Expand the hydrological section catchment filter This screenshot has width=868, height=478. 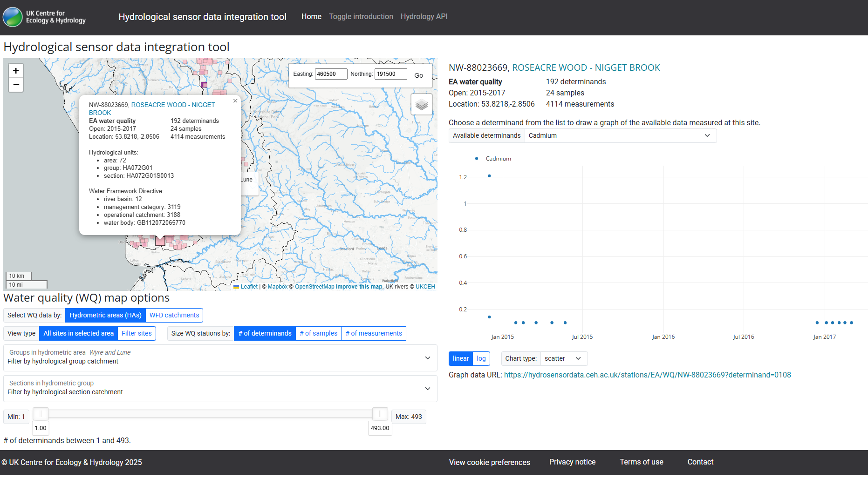427,388
